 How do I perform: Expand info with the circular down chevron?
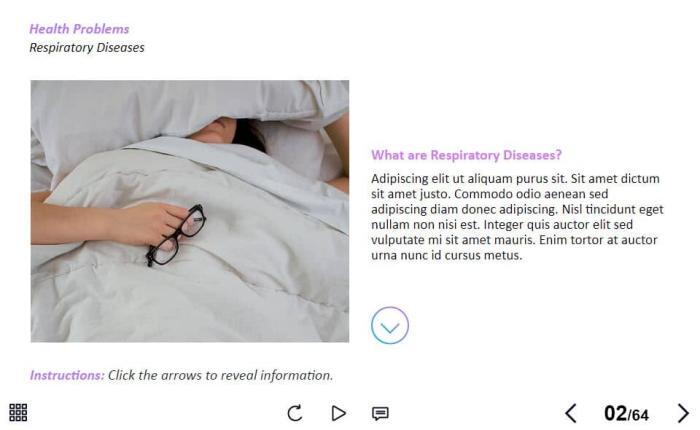click(390, 326)
